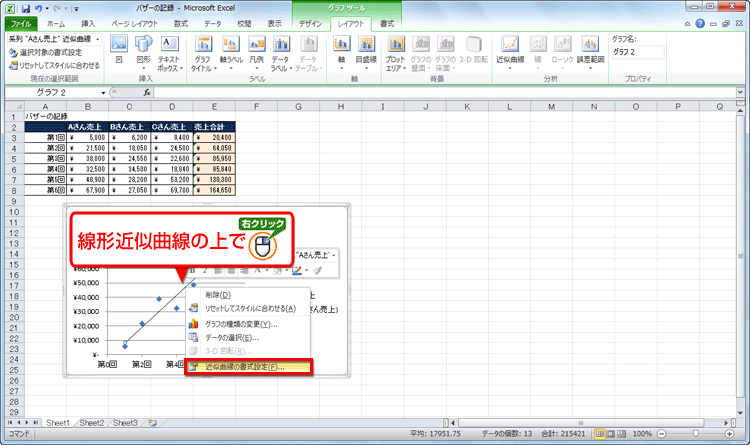Toggle italic on the mini toolbar
Screen dimensions: 750x445
[x=205, y=270]
